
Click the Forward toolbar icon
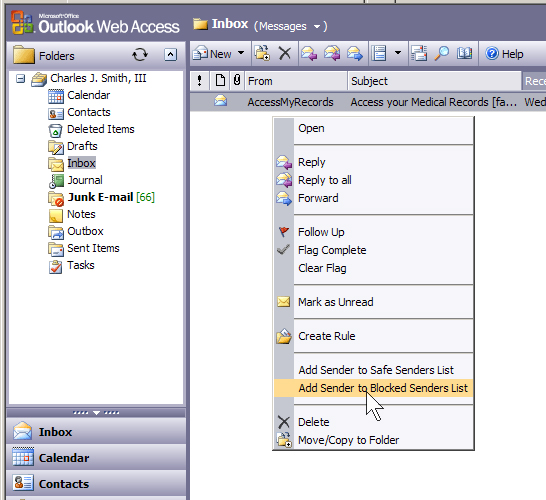click(355, 54)
